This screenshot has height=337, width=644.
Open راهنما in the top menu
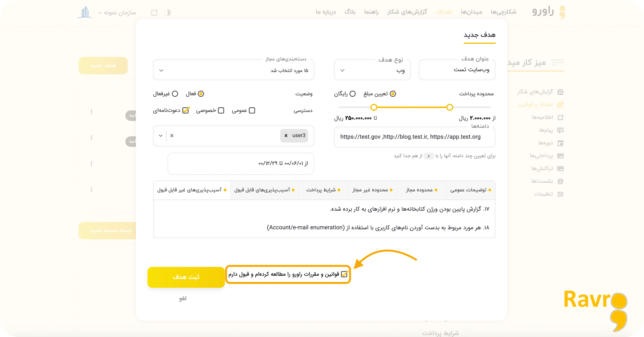click(371, 12)
